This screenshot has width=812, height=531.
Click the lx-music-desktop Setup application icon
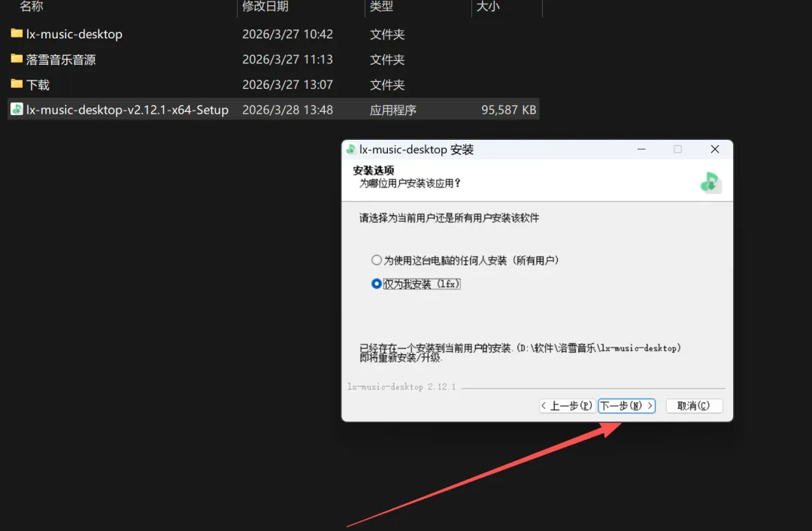17,109
